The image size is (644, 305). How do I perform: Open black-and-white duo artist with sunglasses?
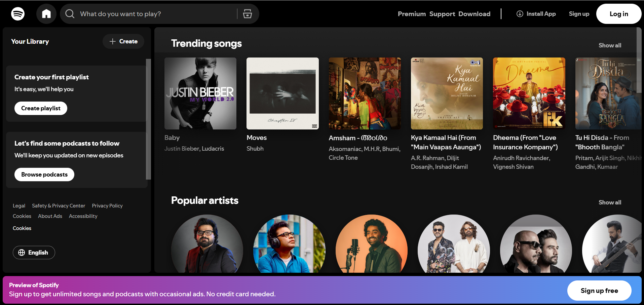point(536,244)
